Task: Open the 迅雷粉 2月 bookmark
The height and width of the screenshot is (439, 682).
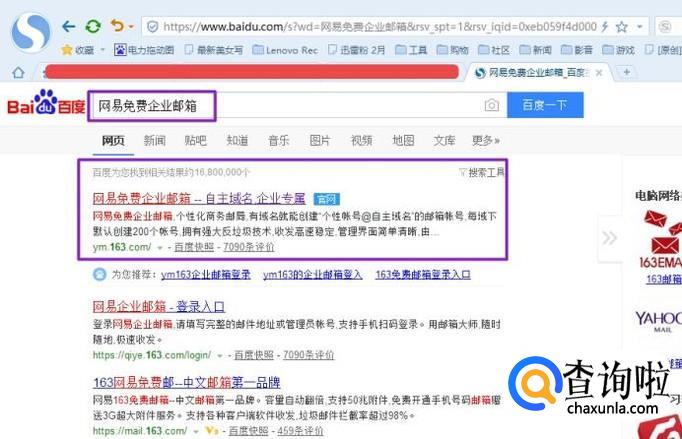Action: [356, 50]
